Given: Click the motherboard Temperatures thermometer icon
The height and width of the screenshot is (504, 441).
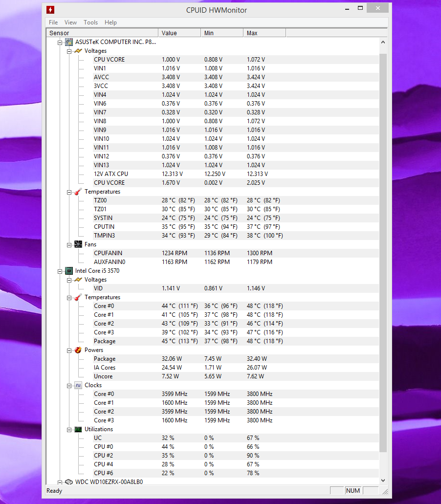Looking at the screenshot, I should click(x=78, y=192).
